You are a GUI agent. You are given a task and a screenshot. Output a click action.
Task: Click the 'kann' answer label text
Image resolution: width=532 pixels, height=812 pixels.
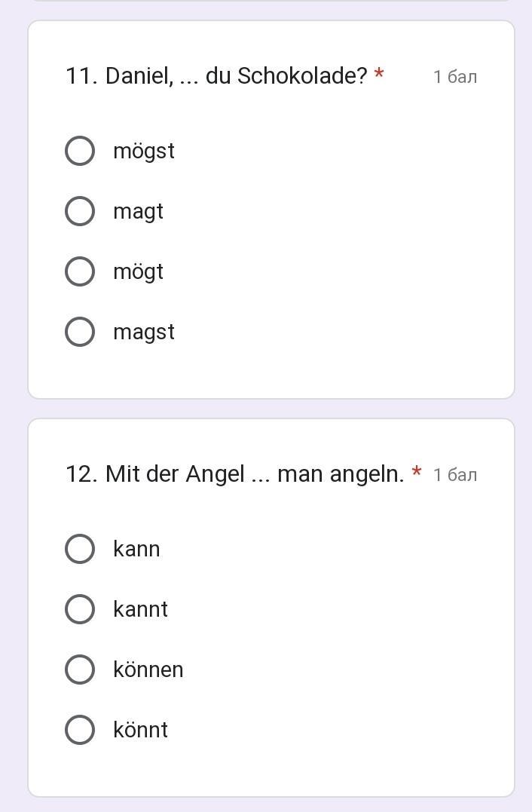(136, 549)
